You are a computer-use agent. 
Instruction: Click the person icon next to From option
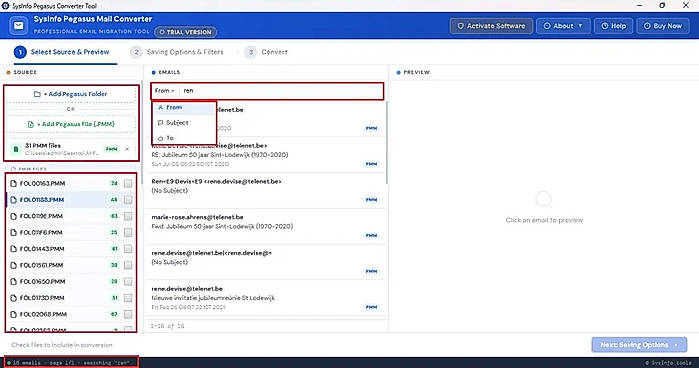160,108
